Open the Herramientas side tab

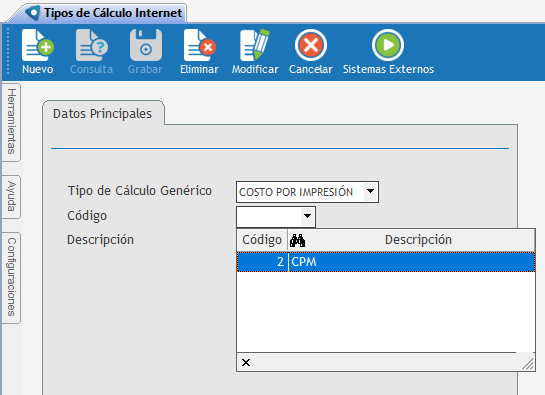pyautogui.click(x=11, y=122)
